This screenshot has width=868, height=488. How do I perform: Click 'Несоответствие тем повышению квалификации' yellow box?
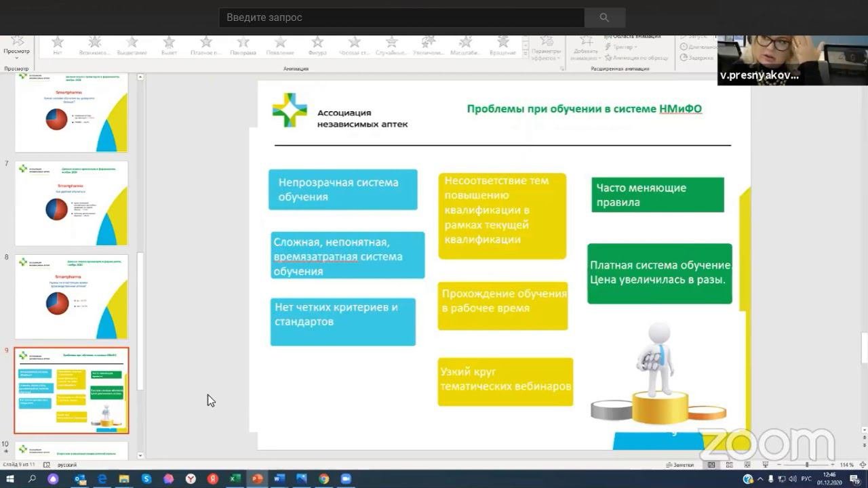(x=502, y=216)
